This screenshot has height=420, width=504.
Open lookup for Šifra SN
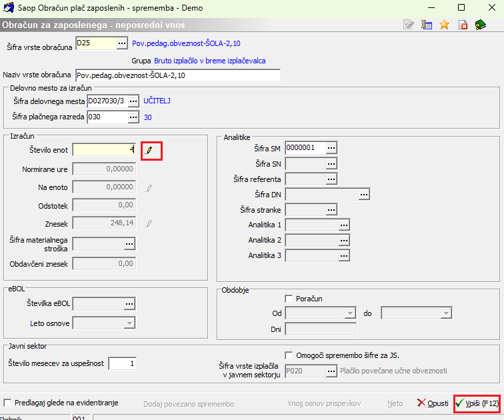tap(331, 164)
